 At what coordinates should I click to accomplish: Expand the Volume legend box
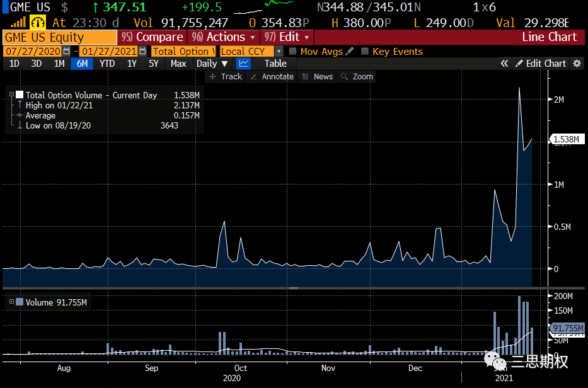click(x=11, y=302)
